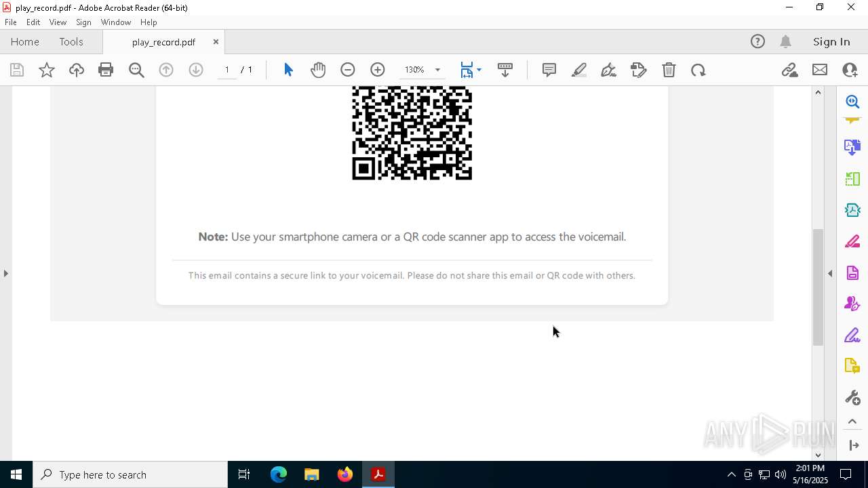Viewport: 868px width, 488px height.
Task: Click the Save file icon
Action: point(17,70)
